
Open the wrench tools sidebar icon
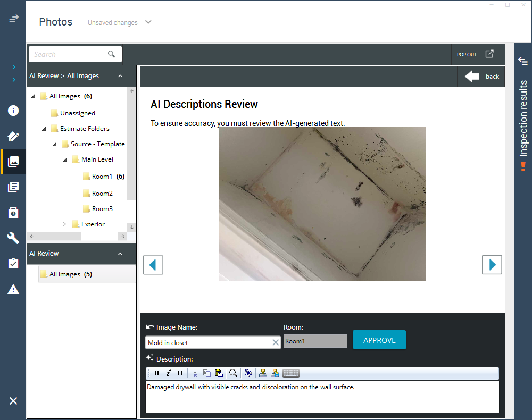coord(13,238)
